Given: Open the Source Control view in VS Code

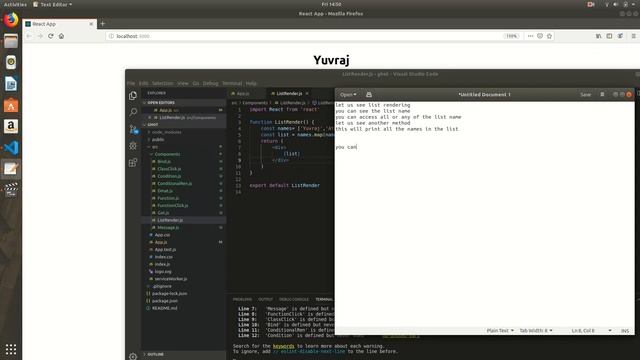Looking at the screenshot, I should (133, 129).
